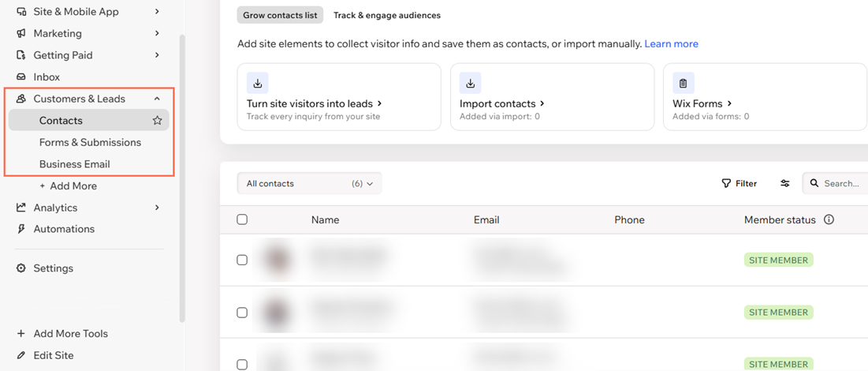
Task: Click Edit Site
Action: click(54, 355)
